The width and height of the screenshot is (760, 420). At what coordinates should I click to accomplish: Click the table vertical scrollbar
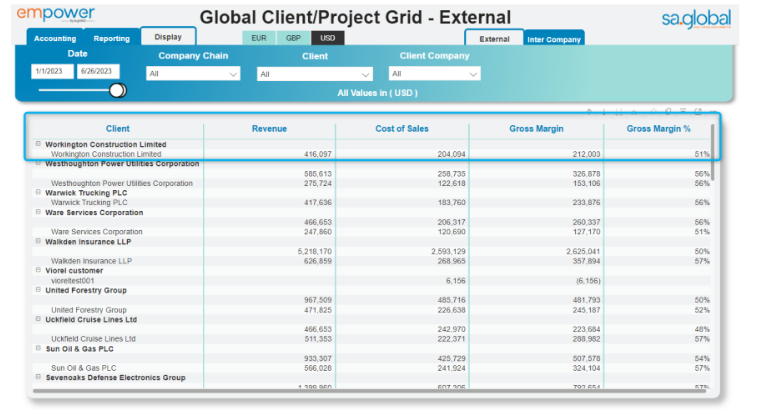712,153
